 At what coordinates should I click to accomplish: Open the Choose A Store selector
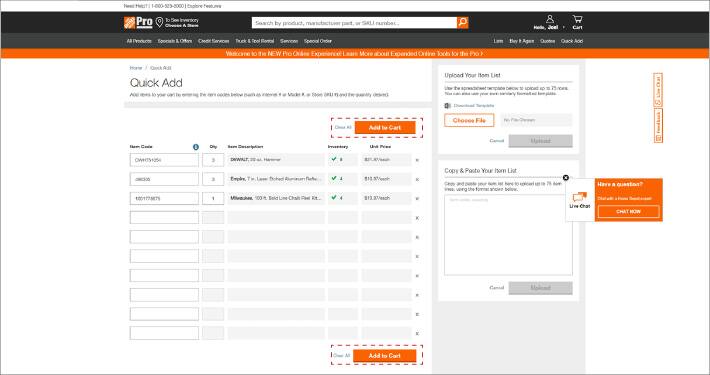pos(182,25)
